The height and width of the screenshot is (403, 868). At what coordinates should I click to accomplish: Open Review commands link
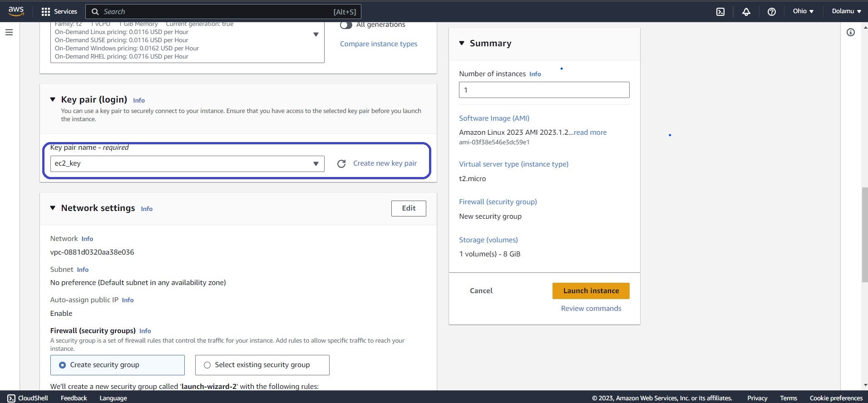pos(591,309)
